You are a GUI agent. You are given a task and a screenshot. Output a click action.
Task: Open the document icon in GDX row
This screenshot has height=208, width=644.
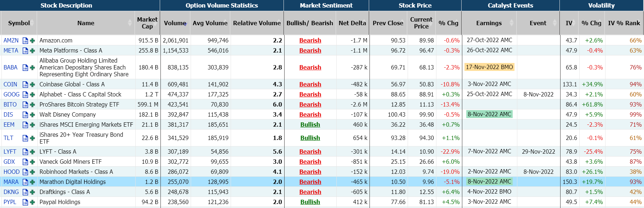point(25,162)
